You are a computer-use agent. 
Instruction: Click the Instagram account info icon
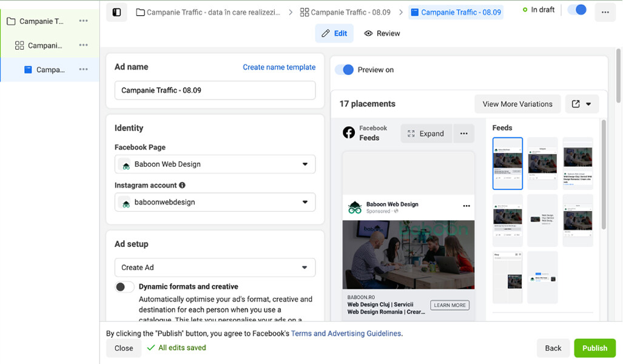coord(182,186)
